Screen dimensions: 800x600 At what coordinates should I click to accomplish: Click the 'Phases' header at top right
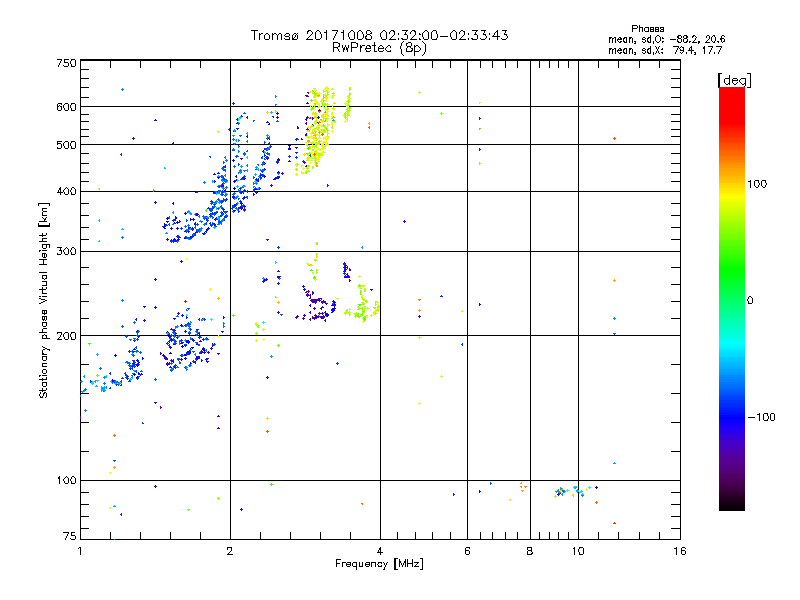tap(647, 29)
